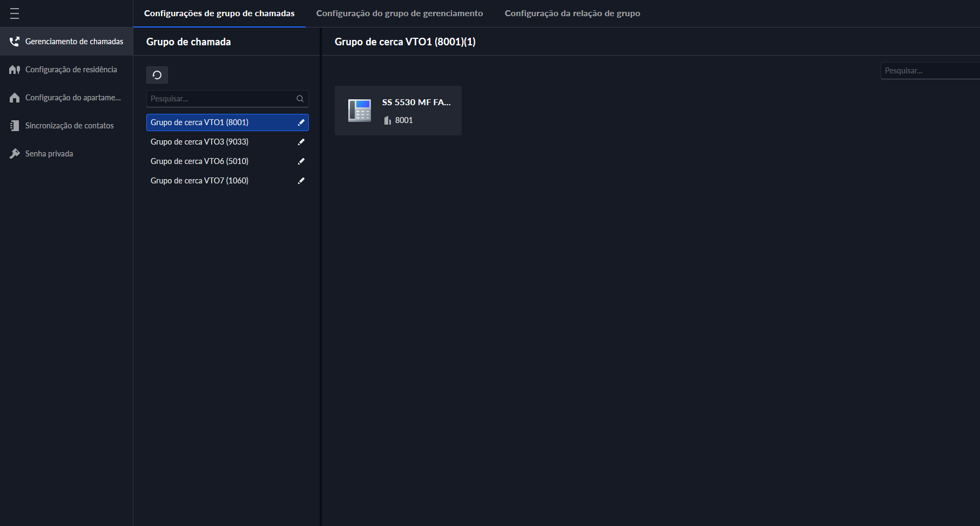The width and height of the screenshot is (980, 526).
Task: Click the magnifier icon in group search
Action: coord(300,99)
